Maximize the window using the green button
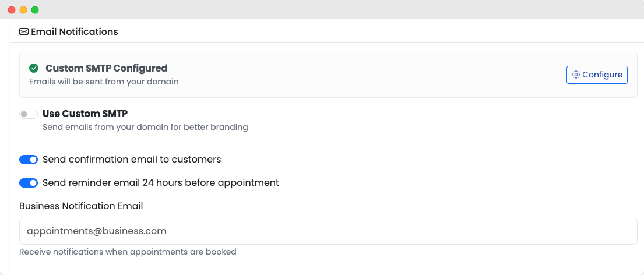 pyautogui.click(x=35, y=10)
